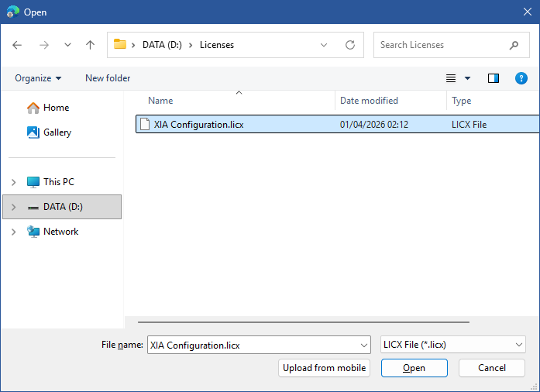The image size is (540, 392).
Task: Click the Back navigation arrow
Action: point(18,45)
